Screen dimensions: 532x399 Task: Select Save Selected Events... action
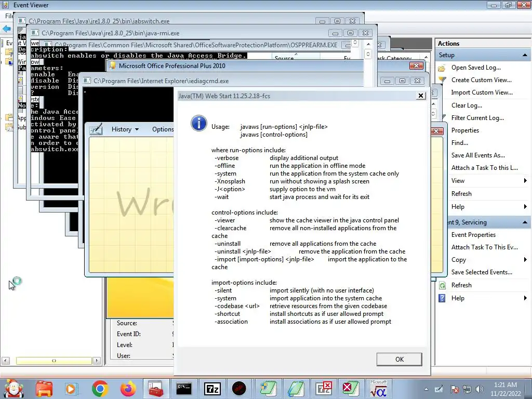coord(482,272)
